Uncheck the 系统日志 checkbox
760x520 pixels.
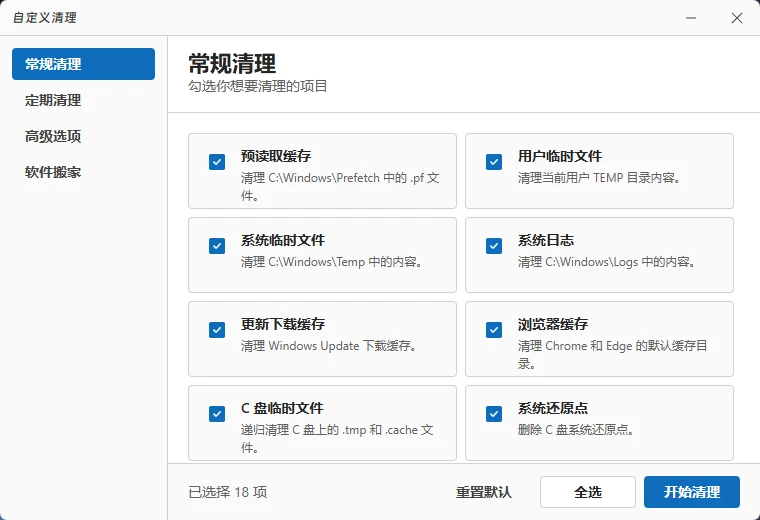(494, 246)
